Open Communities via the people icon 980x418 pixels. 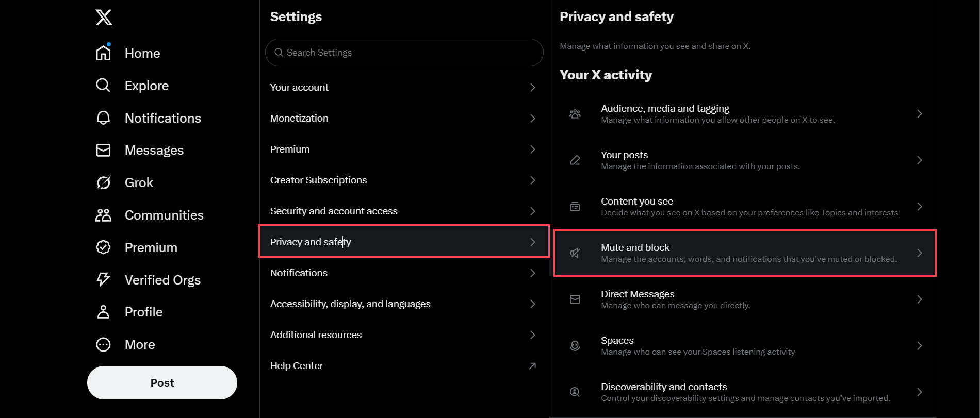(103, 214)
